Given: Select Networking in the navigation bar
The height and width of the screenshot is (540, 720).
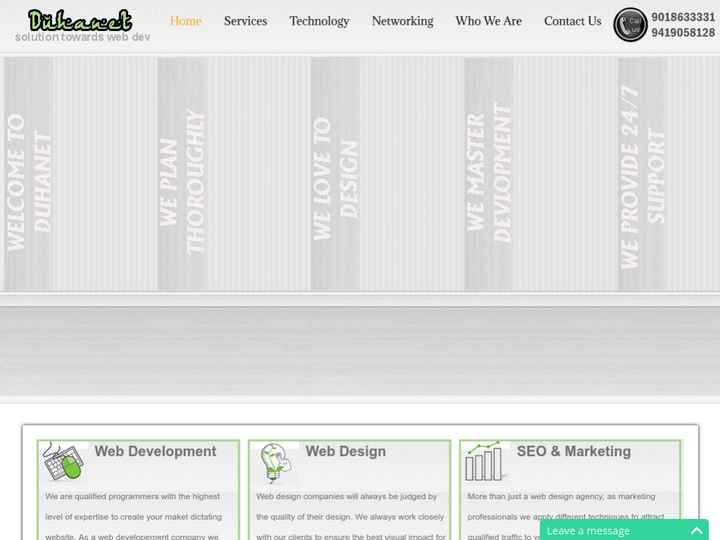Looking at the screenshot, I should (402, 21).
